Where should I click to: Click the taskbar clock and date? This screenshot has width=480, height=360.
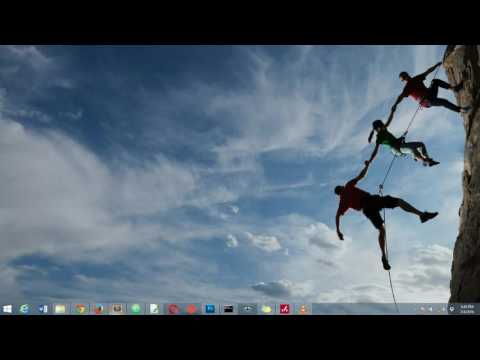tap(467, 309)
